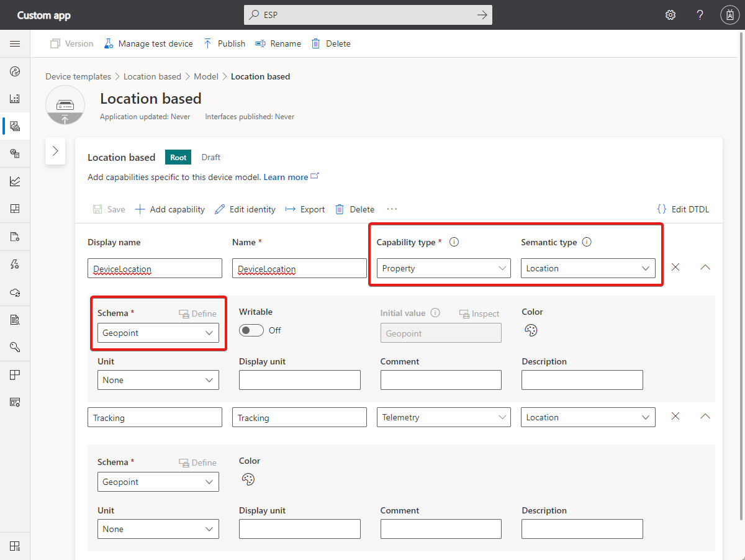Screen dimensions: 745x560
Task: Expand DeviceLocation Schema Geopoint dropdown
Action: 158,333
